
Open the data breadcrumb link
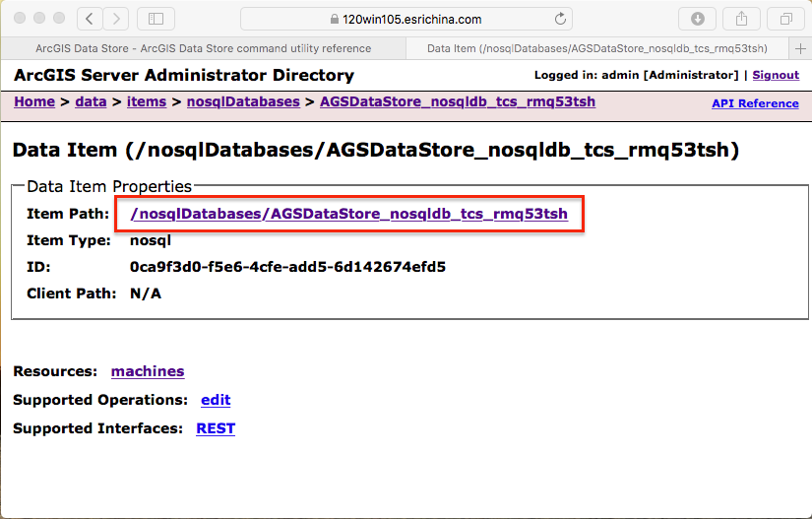coord(91,101)
